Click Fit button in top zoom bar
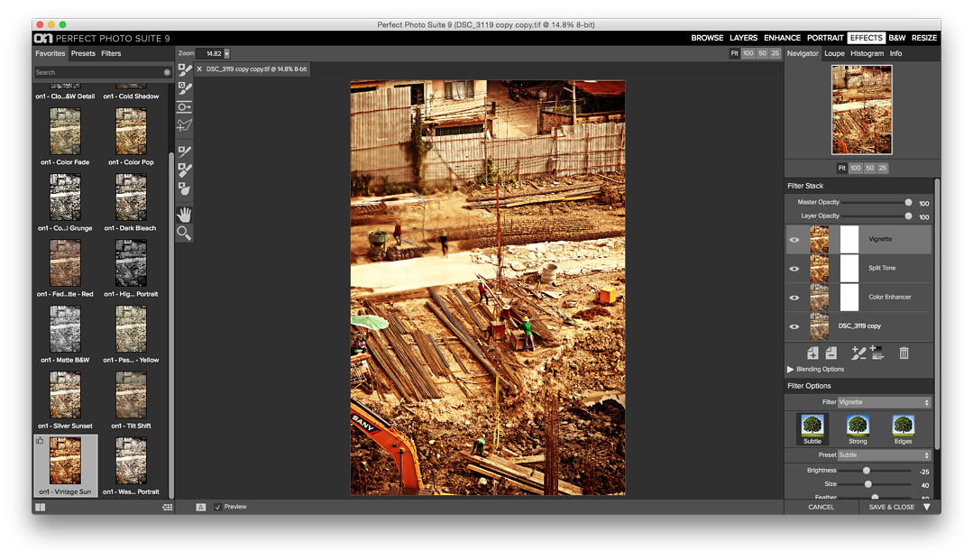This screenshot has height=560, width=973. click(735, 53)
